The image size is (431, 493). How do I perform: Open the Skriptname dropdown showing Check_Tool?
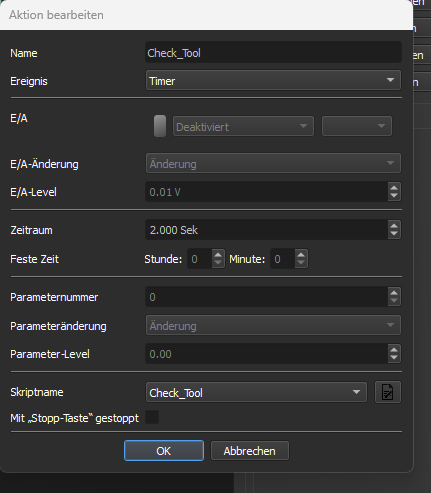(256, 392)
